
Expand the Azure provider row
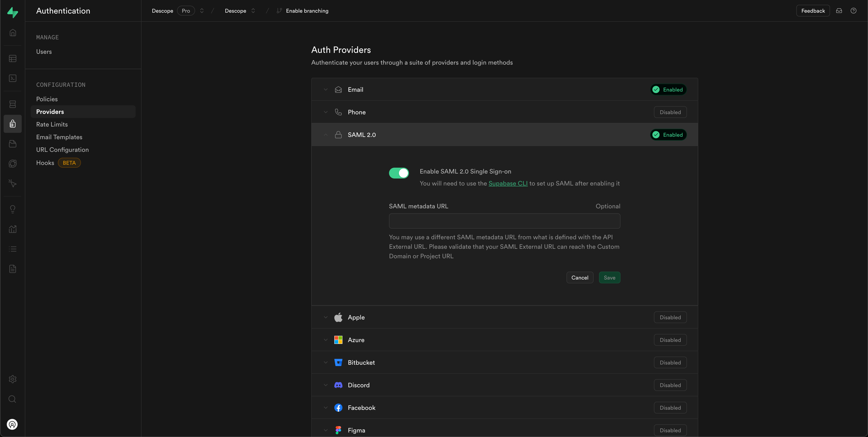325,339
